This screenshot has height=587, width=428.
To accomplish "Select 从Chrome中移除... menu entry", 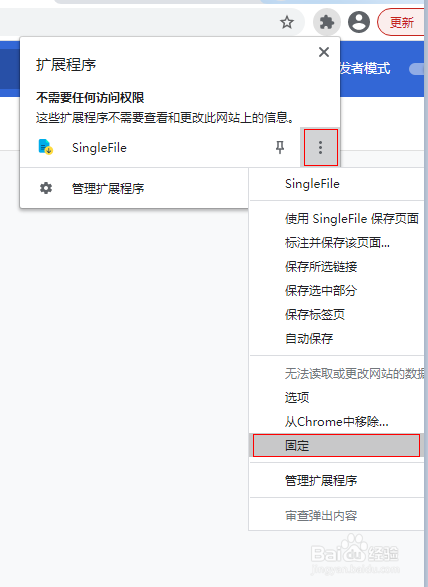I will 337,422.
